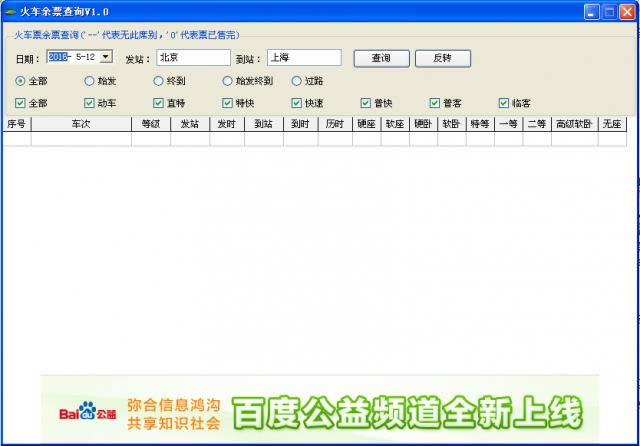Toggle the 动车 checkbox
640x446 pixels.
click(90, 102)
